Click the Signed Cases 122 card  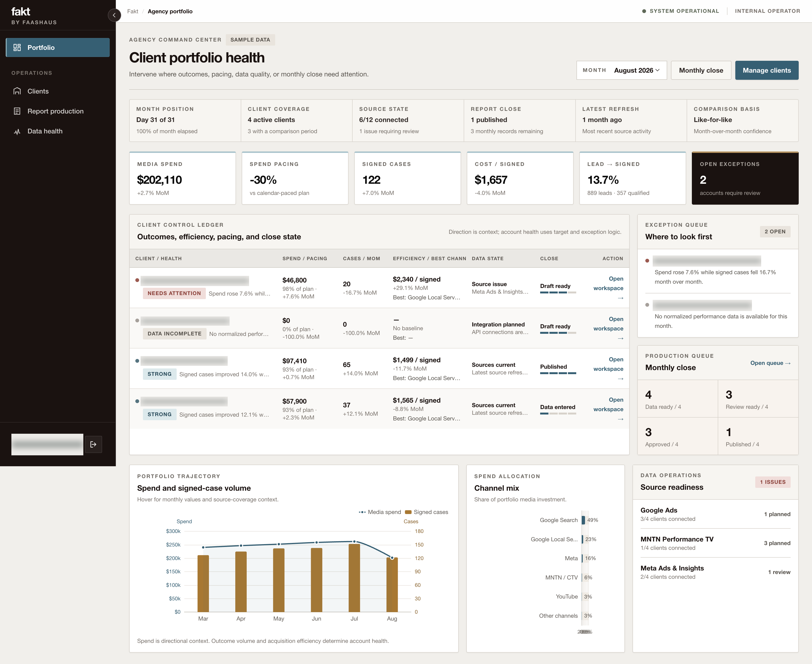(x=407, y=178)
